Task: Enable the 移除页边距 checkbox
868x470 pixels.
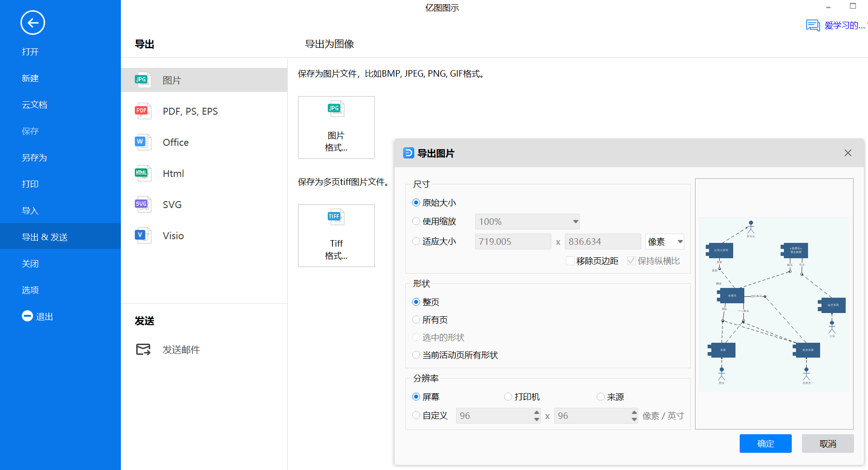Action: pos(570,261)
